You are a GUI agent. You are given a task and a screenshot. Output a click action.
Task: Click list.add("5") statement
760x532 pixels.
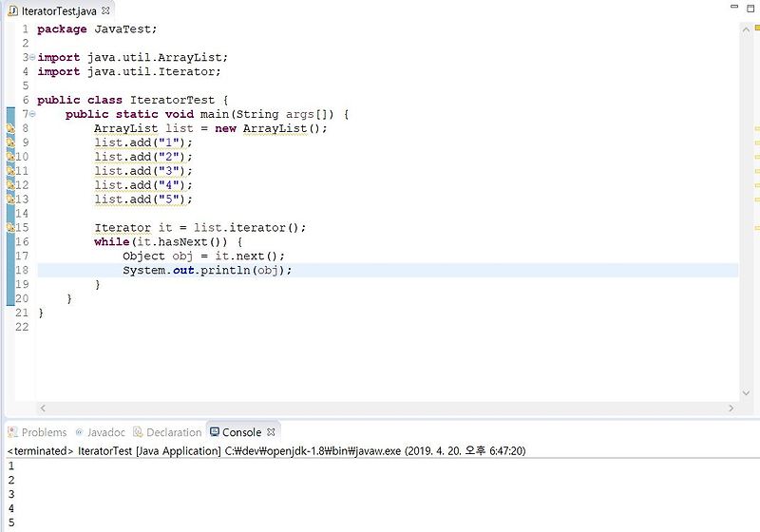tap(143, 199)
